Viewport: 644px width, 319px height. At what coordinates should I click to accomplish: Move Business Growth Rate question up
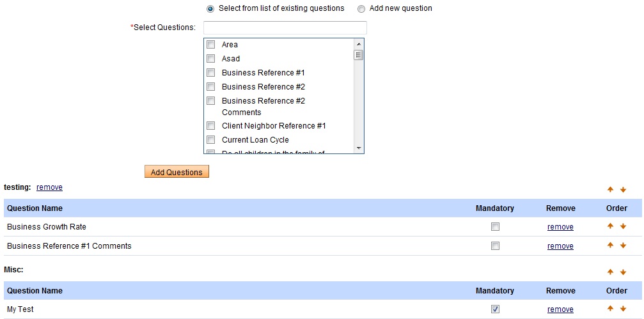click(610, 226)
